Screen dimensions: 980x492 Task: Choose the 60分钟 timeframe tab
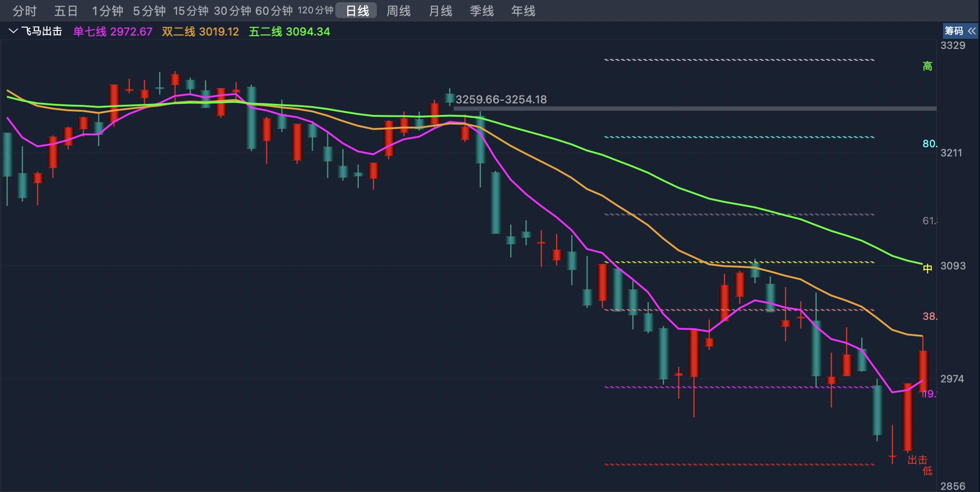pos(274,11)
